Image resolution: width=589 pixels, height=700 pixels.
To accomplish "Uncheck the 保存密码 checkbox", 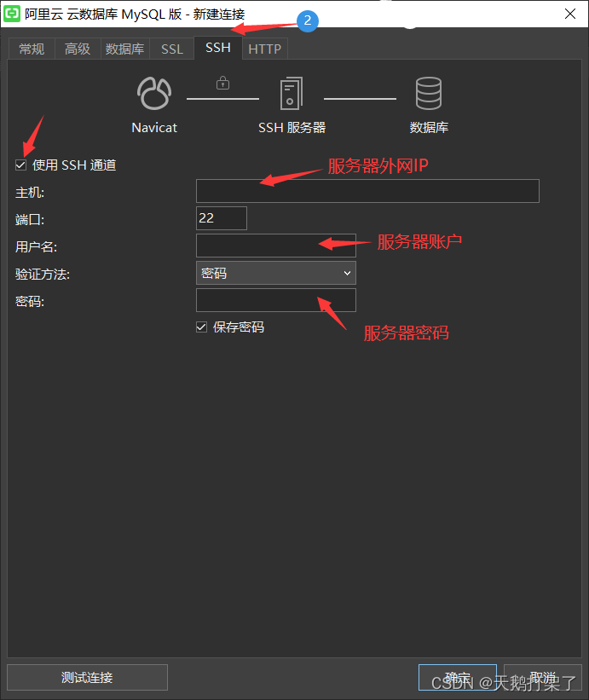I will (x=201, y=327).
